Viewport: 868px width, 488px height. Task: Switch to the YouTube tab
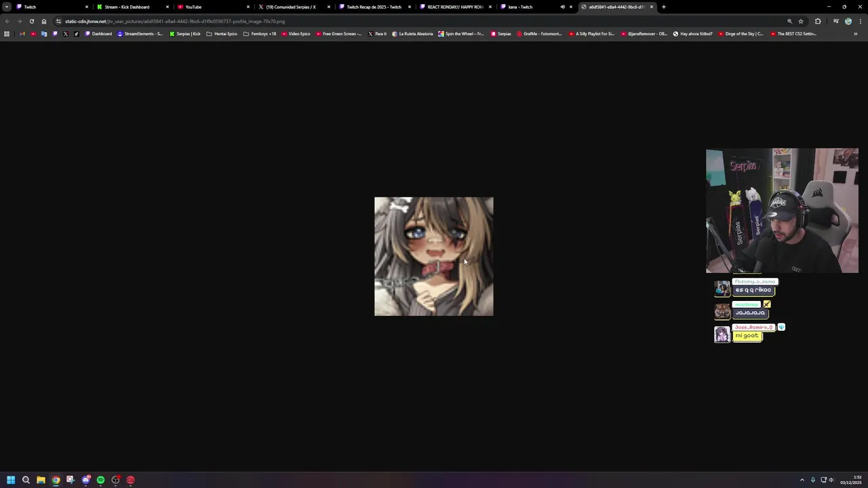click(x=212, y=7)
